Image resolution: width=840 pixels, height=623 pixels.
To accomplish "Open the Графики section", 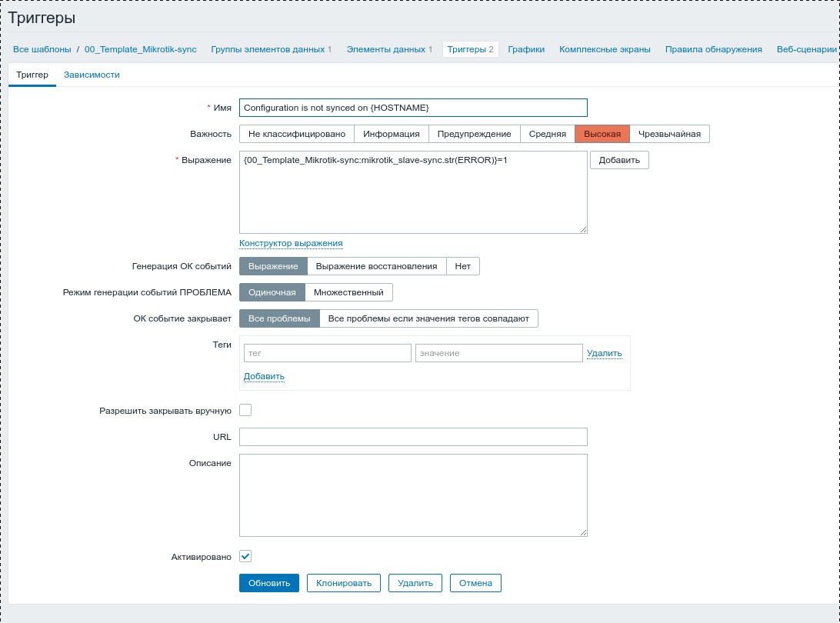I will point(526,49).
